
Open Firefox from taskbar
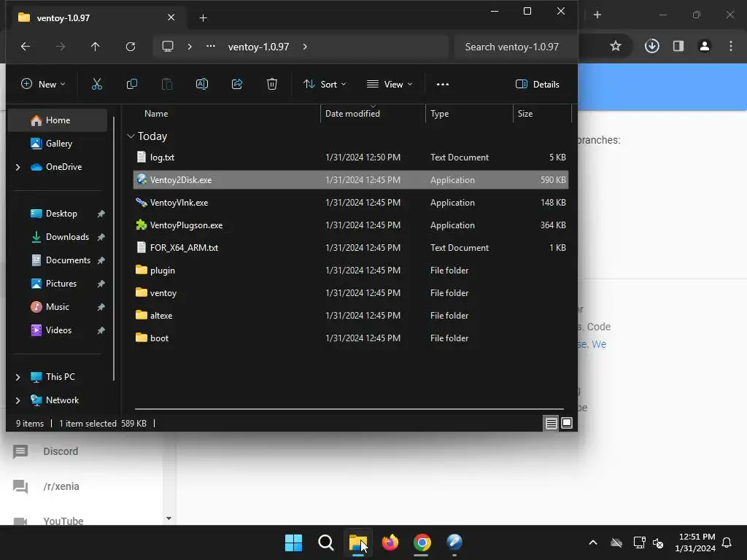click(x=390, y=542)
